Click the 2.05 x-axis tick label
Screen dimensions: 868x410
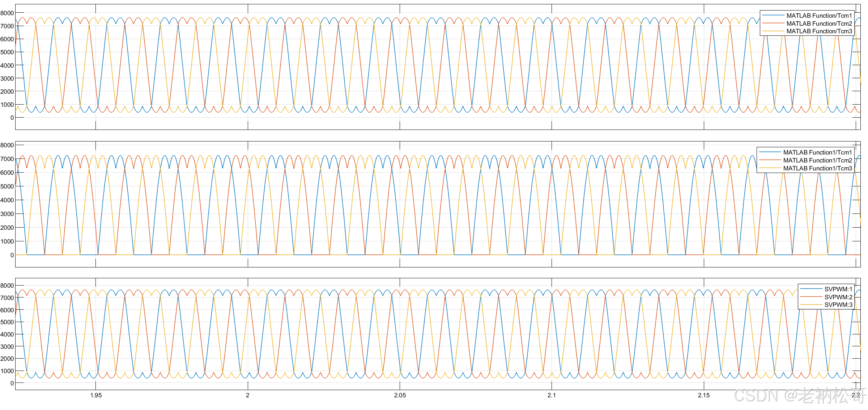tap(400, 395)
